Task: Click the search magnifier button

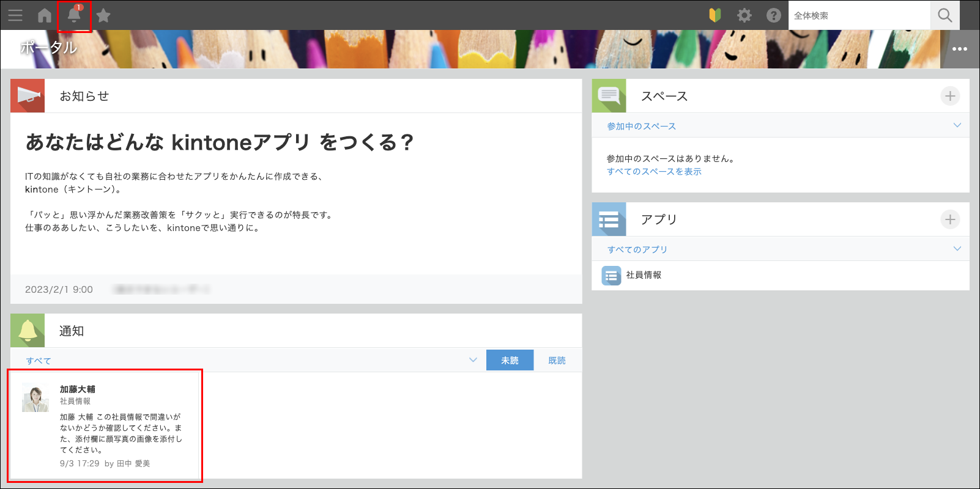Action: (945, 15)
